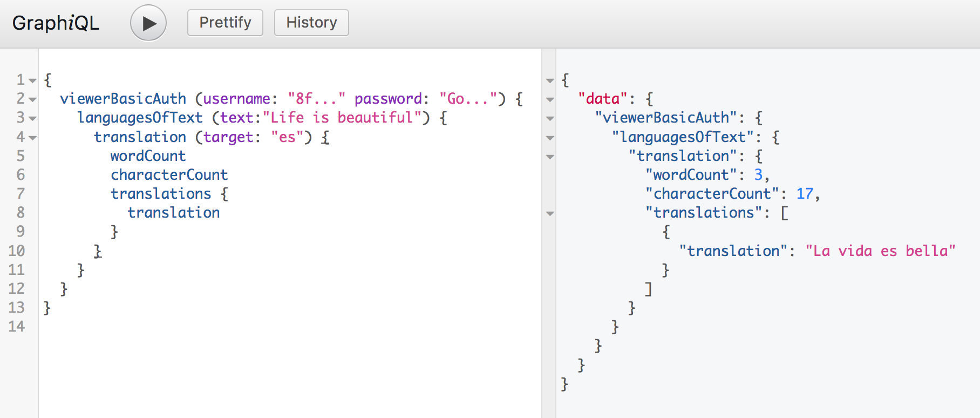Collapse fold arrow on query line 1
Screen dimensions: 980x418
click(32, 80)
